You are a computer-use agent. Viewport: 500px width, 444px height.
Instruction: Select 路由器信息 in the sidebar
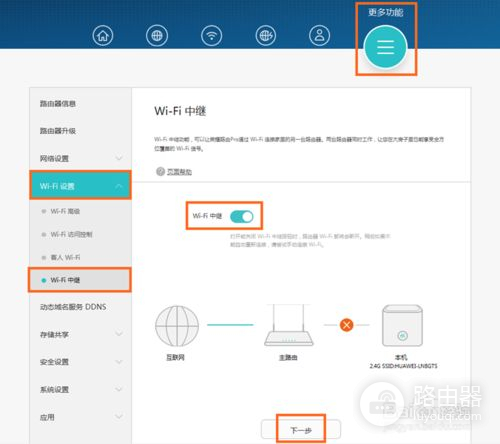pyautogui.click(x=58, y=104)
